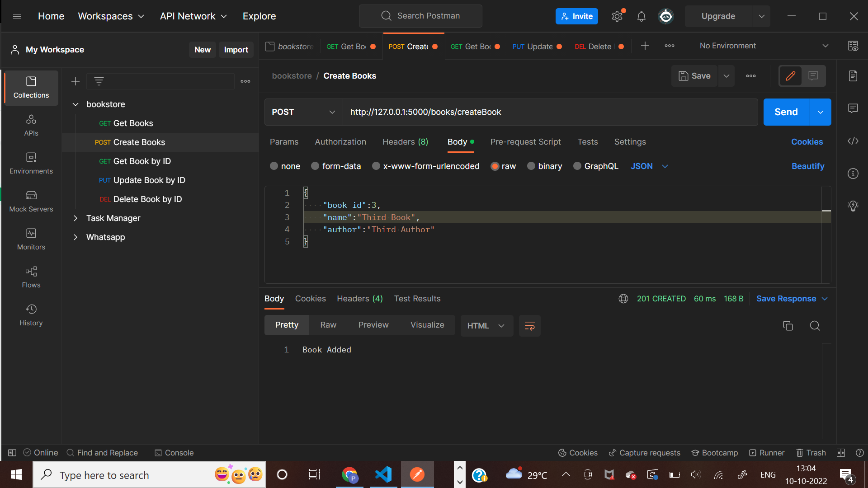Click the collections filter icon

(x=99, y=81)
